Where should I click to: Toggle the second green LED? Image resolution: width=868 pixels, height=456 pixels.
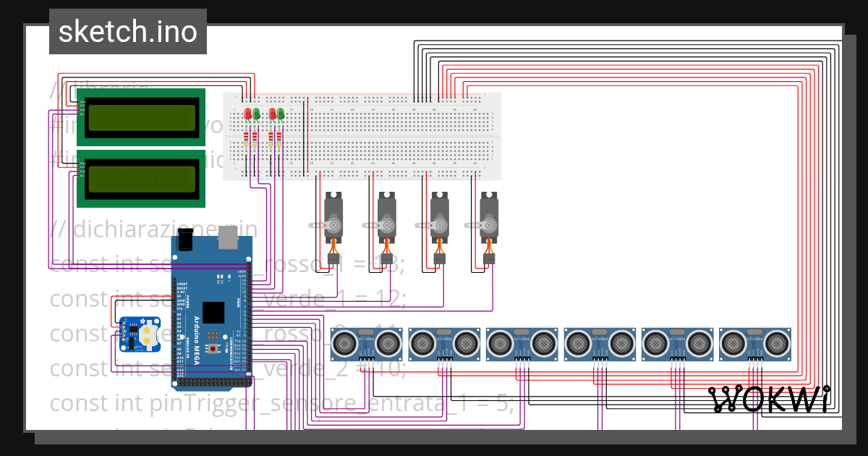click(x=282, y=114)
